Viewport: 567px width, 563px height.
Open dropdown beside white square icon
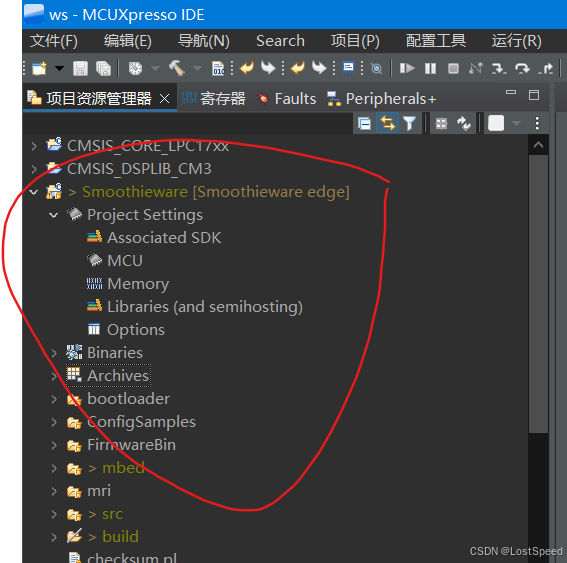(x=516, y=123)
